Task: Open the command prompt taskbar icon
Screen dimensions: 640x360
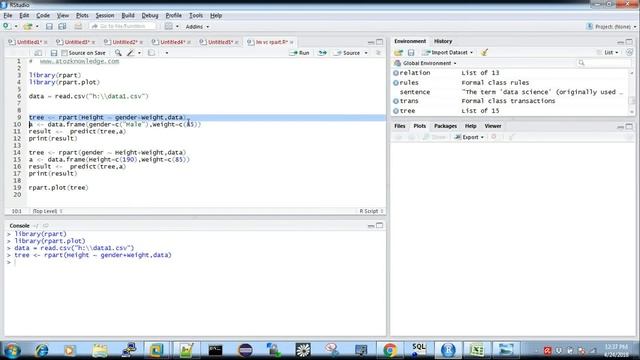Action: 215,350
